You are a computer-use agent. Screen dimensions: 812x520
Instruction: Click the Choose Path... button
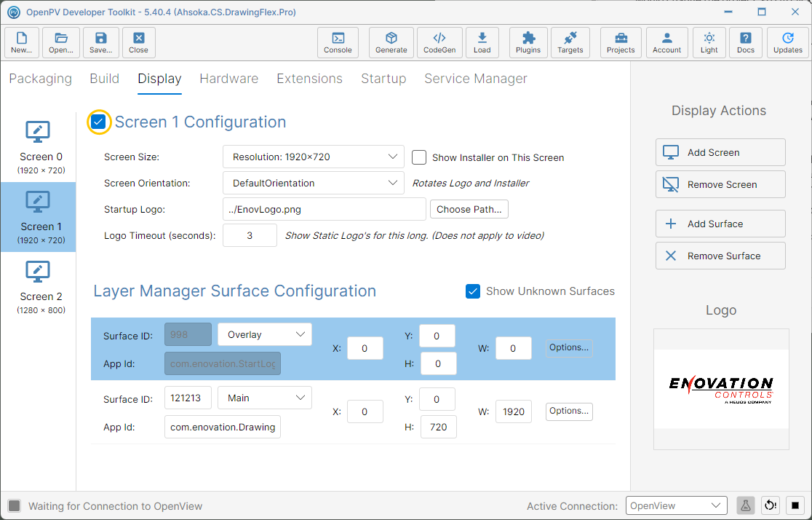coord(469,210)
